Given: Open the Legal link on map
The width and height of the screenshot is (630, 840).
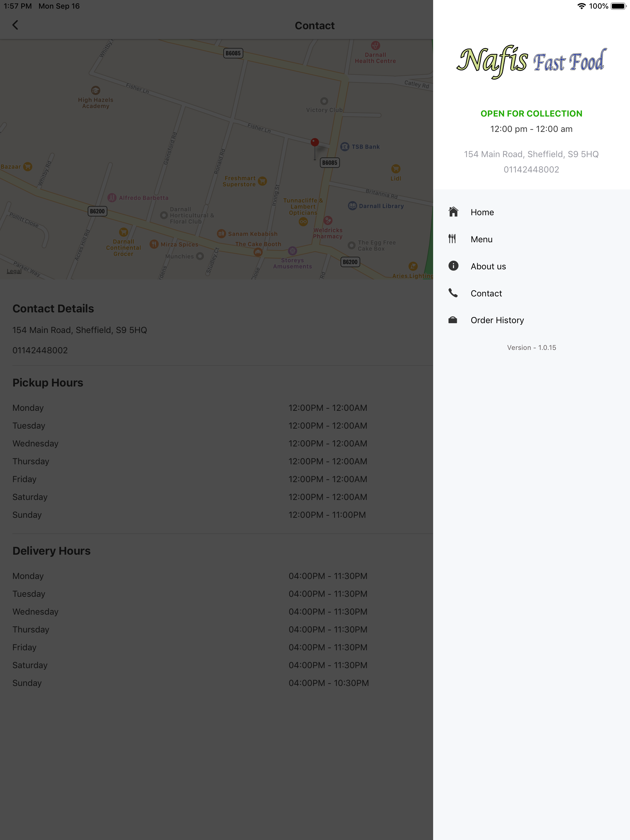Looking at the screenshot, I should tap(14, 271).
